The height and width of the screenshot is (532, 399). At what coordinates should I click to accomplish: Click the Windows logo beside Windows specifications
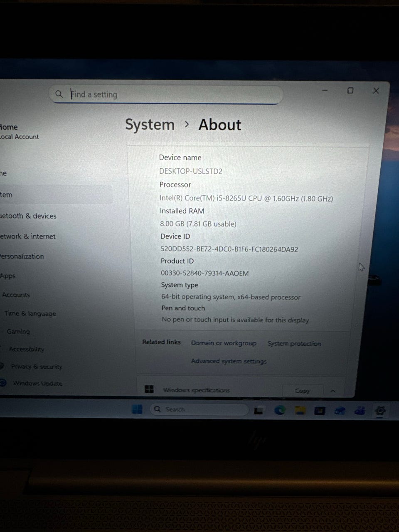(149, 389)
